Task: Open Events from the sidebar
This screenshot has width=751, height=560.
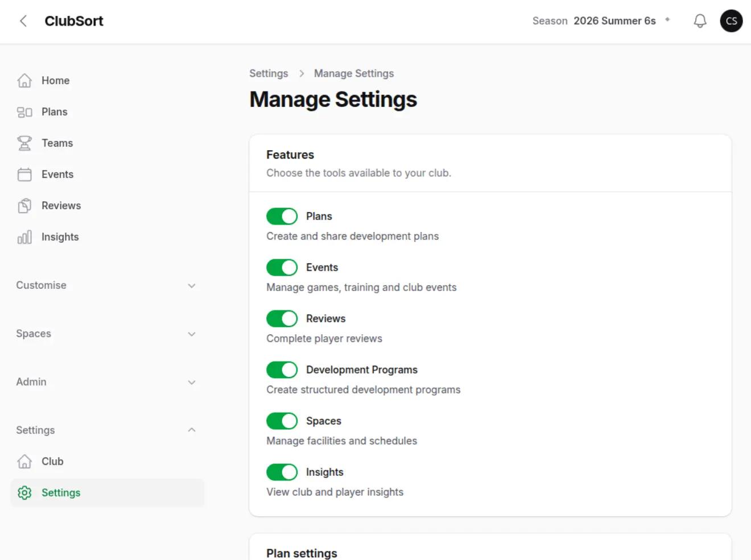Action: point(107,175)
